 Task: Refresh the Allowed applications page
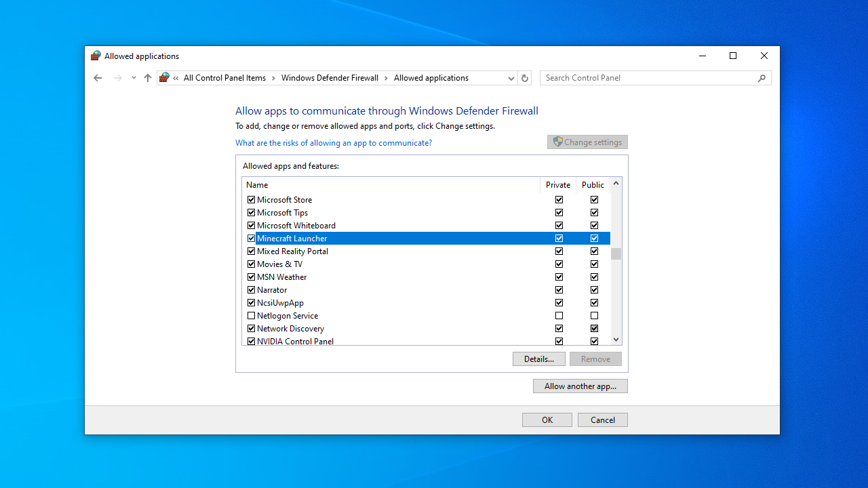524,78
